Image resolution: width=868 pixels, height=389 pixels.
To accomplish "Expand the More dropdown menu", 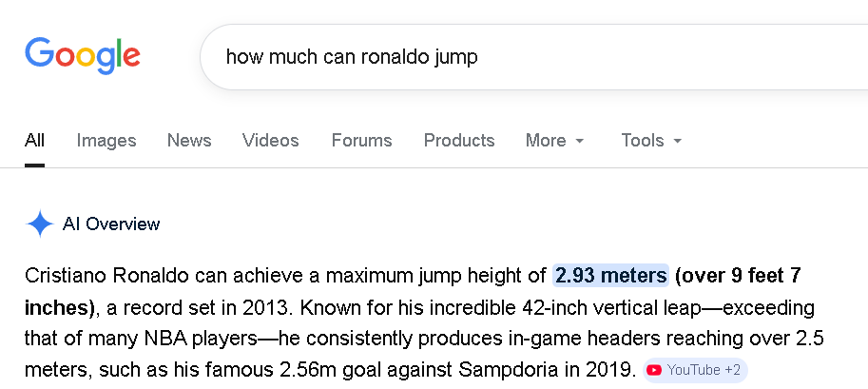I will [554, 141].
